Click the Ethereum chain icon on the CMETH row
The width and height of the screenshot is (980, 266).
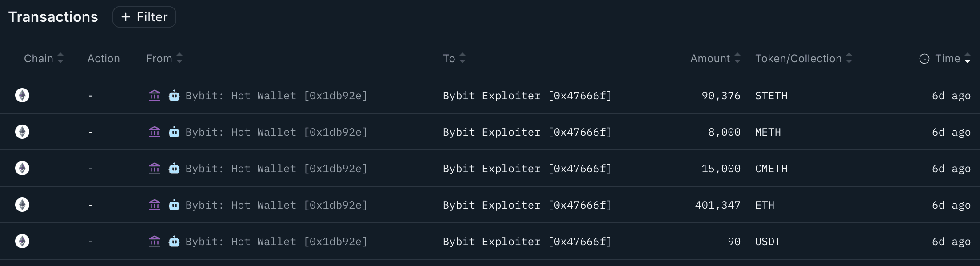(22, 168)
